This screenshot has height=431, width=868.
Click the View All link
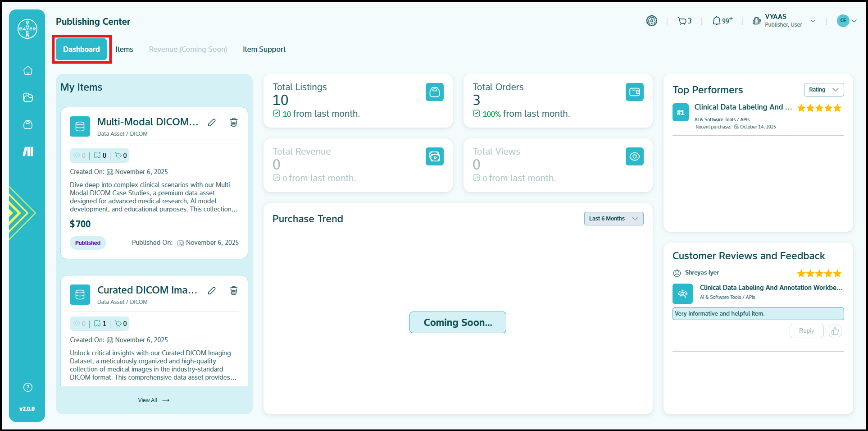click(154, 400)
